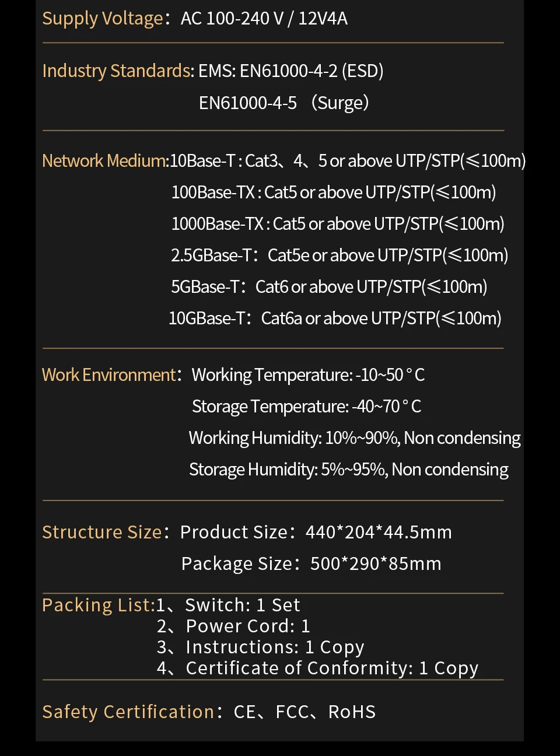Click the Work Environment heading
Screen dimensions: 560x756
pyautogui.click(x=109, y=374)
